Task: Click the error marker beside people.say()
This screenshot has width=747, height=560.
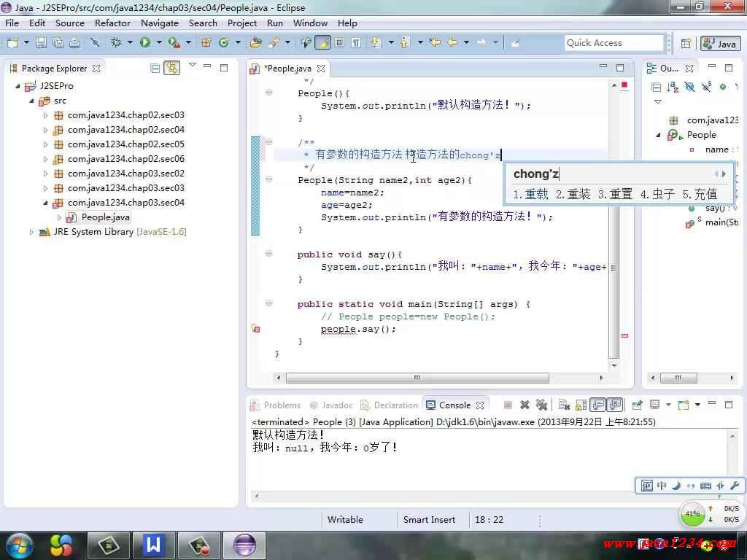Action: point(255,329)
